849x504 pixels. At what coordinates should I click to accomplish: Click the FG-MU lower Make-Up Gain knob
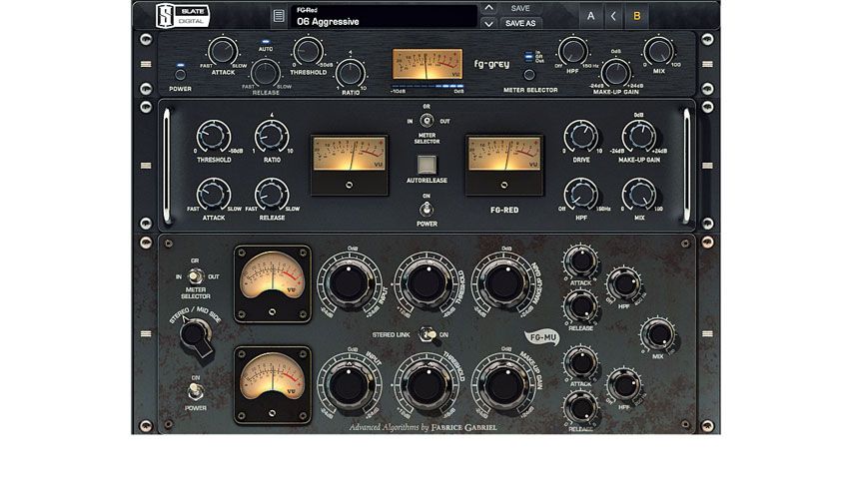click(504, 385)
